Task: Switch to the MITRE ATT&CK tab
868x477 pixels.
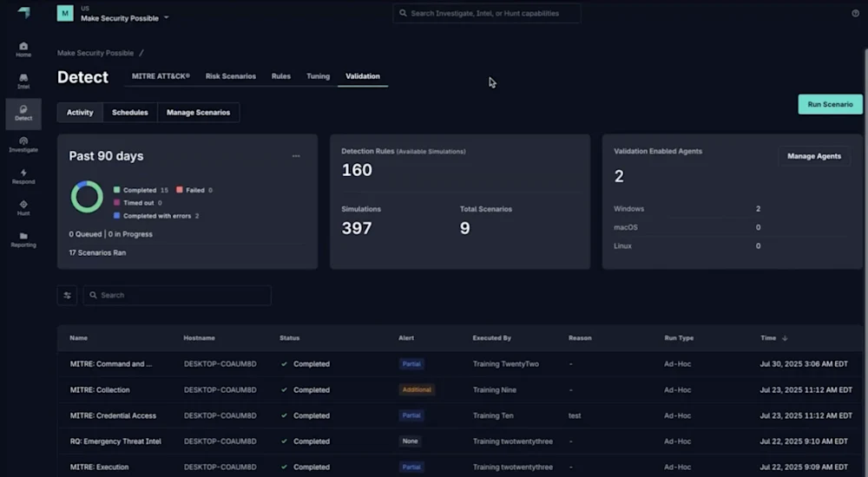Action: point(161,76)
